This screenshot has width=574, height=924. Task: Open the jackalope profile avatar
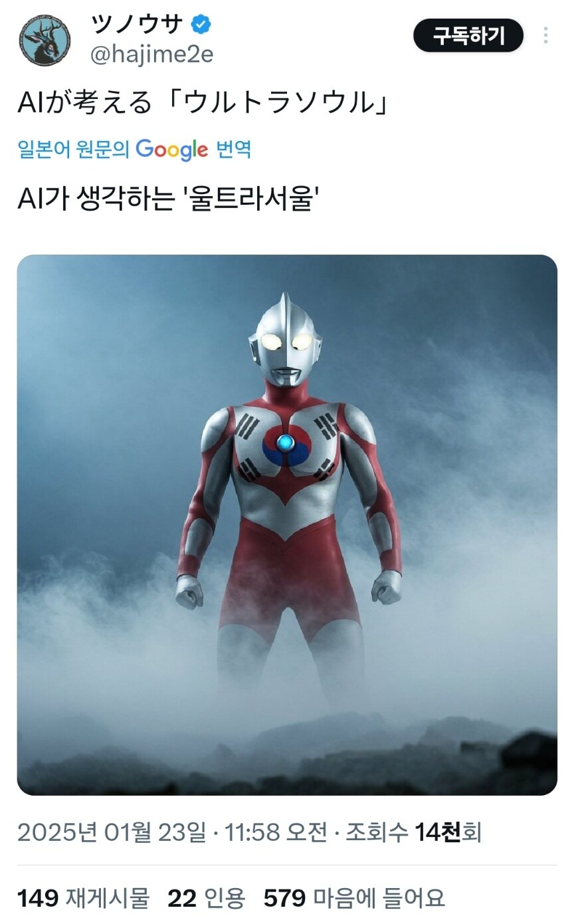point(43,40)
